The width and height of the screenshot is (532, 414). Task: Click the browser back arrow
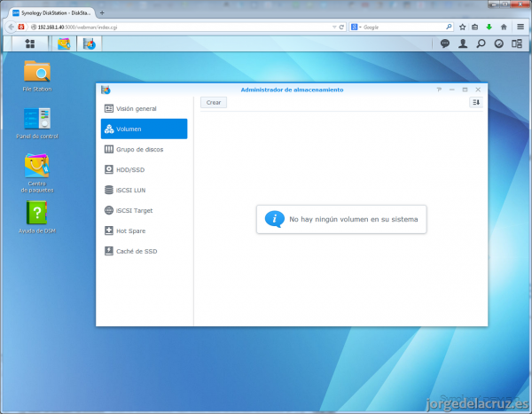pos(11,27)
